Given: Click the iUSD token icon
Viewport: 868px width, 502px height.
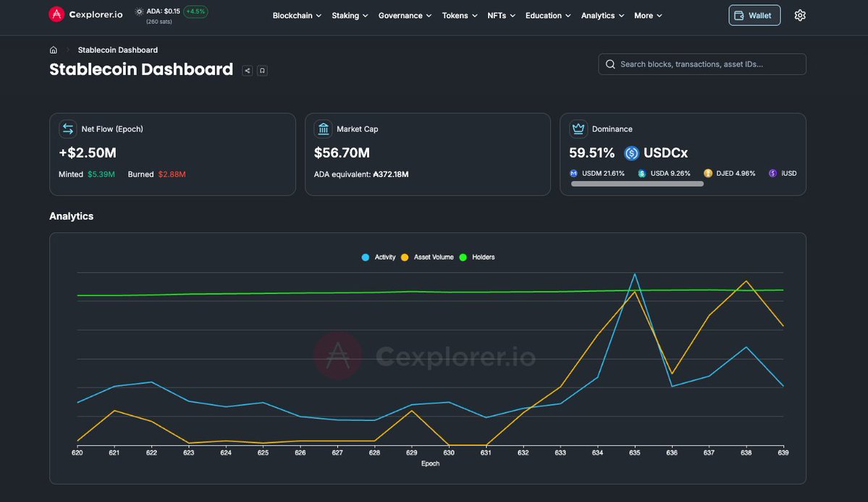Looking at the screenshot, I should tap(772, 173).
